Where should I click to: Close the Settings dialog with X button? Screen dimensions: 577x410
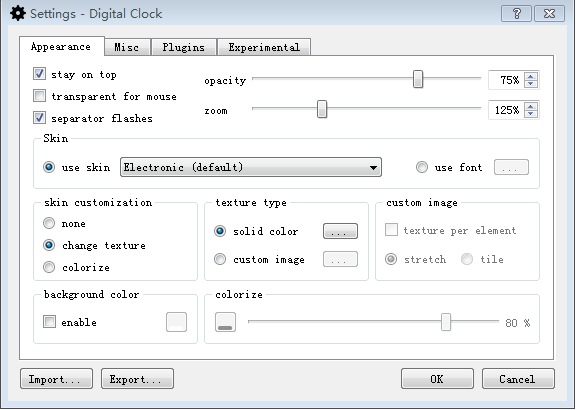(x=549, y=14)
